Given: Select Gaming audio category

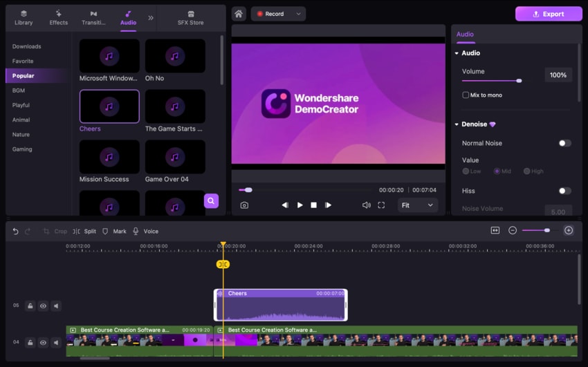Looking at the screenshot, I should point(22,149).
